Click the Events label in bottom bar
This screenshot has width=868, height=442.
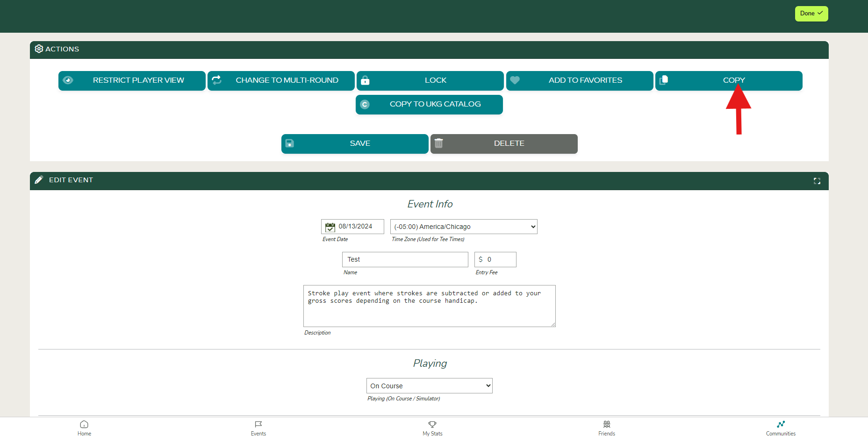coord(258,434)
